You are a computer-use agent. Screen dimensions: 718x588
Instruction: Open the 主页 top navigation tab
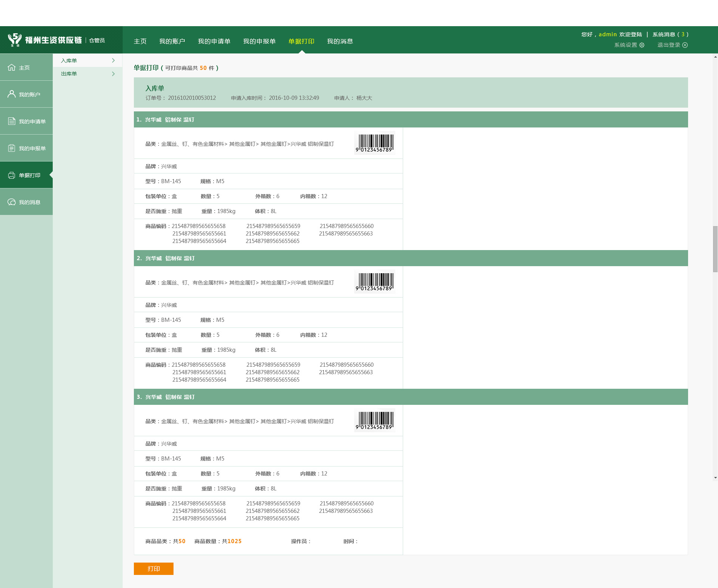(x=140, y=41)
